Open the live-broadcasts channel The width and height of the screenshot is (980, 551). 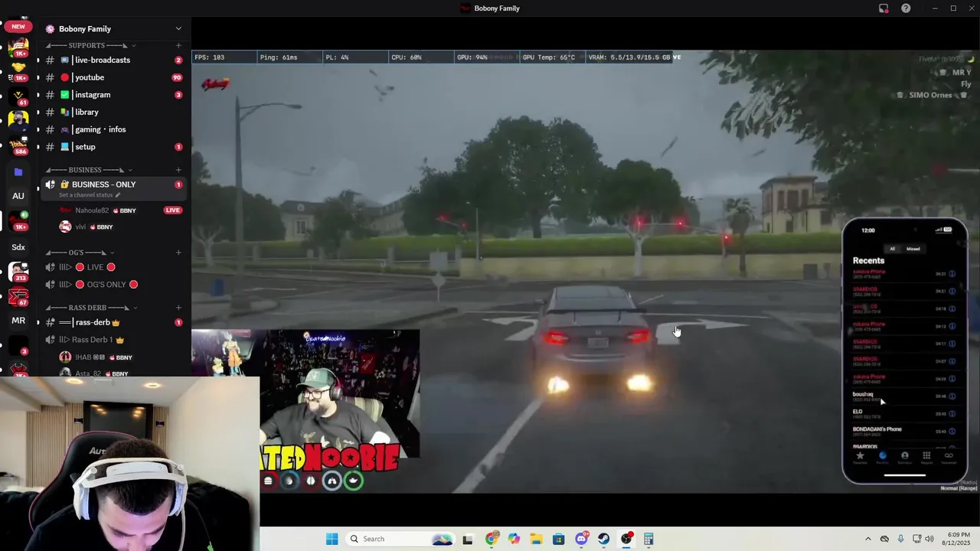(x=112, y=60)
